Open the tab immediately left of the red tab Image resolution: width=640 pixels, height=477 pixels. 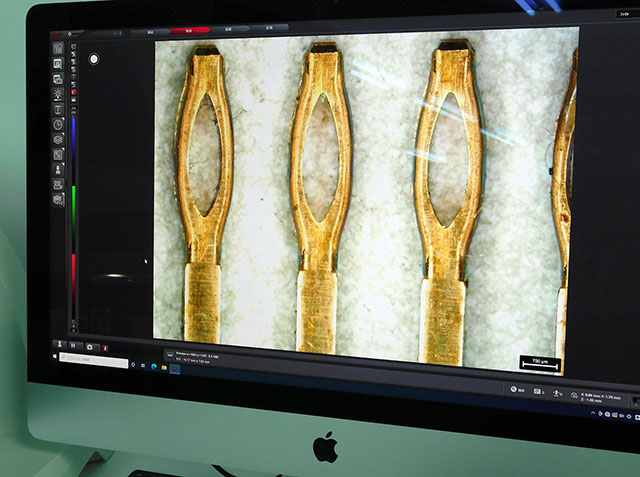pyautogui.click(x=151, y=31)
